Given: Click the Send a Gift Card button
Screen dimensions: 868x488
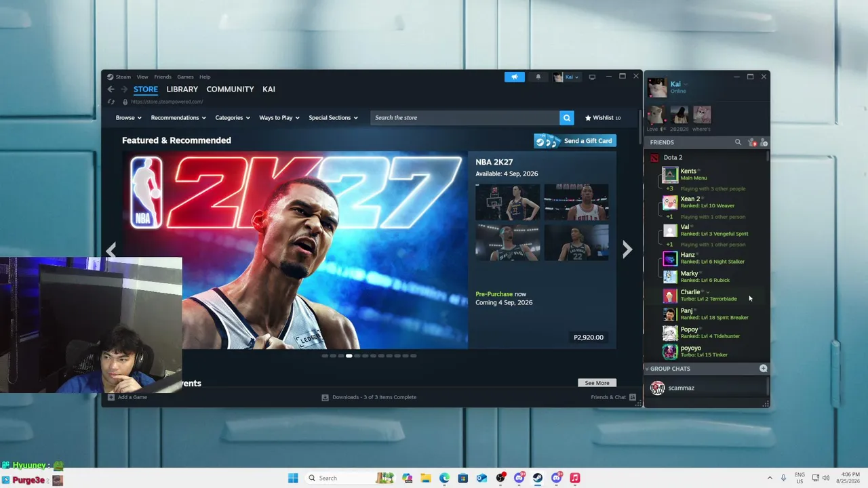Looking at the screenshot, I should [x=575, y=141].
